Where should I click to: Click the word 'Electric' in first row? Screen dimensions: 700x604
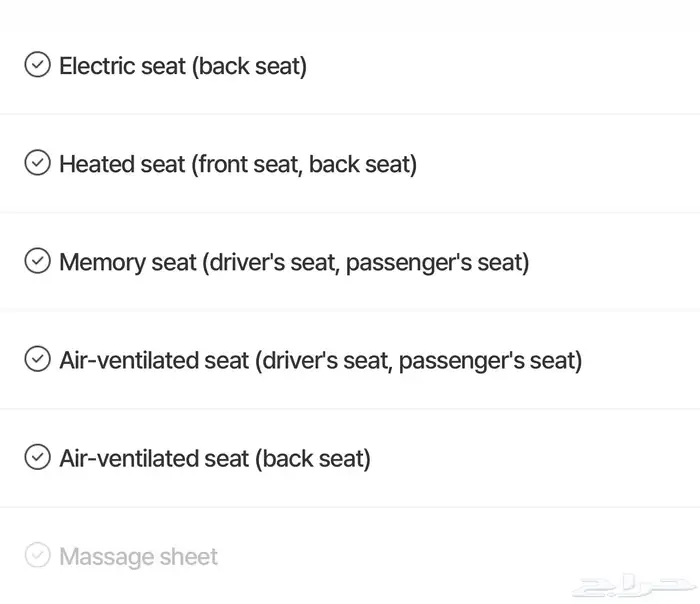[97, 66]
